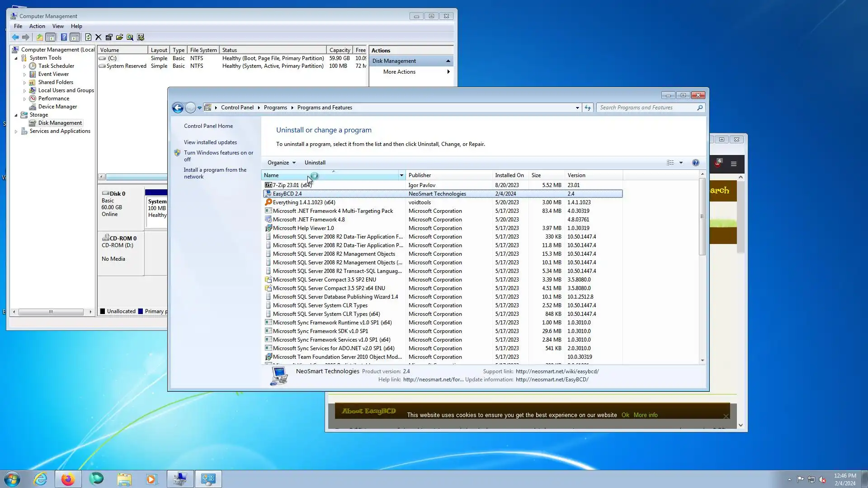Toggle Show/Hide Console Tree toolbar button
The height and width of the screenshot is (488, 868).
coord(51,38)
